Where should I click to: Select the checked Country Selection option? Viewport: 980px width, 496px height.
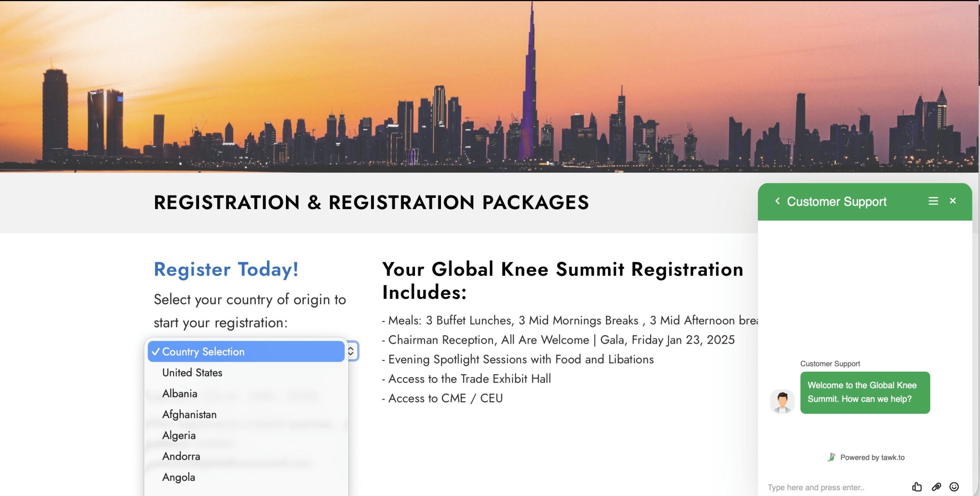(246, 351)
